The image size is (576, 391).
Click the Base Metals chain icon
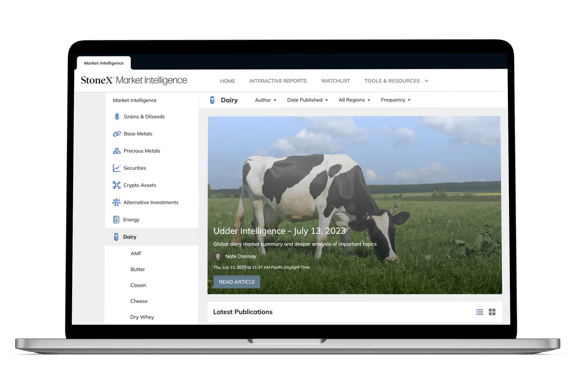[117, 134]
